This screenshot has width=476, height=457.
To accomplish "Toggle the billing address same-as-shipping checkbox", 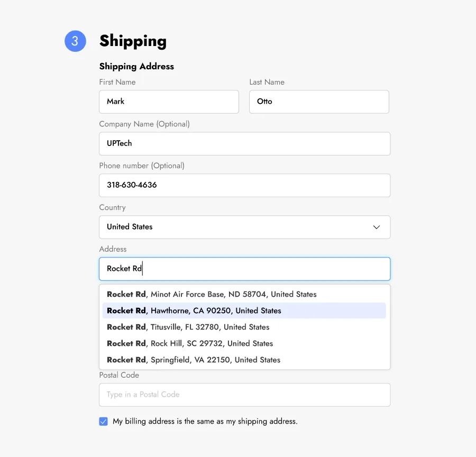I will click(x=104, y=422).
